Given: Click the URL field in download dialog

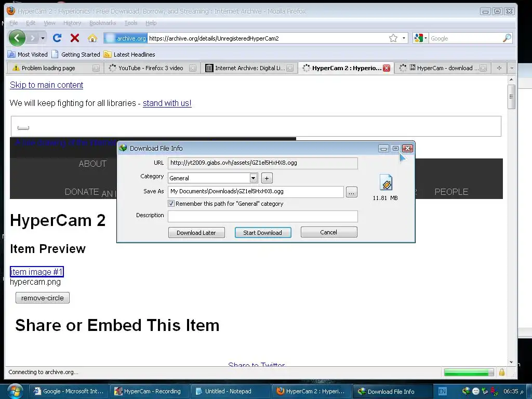Looking at the screenshot, I should (x=262, y=163).
